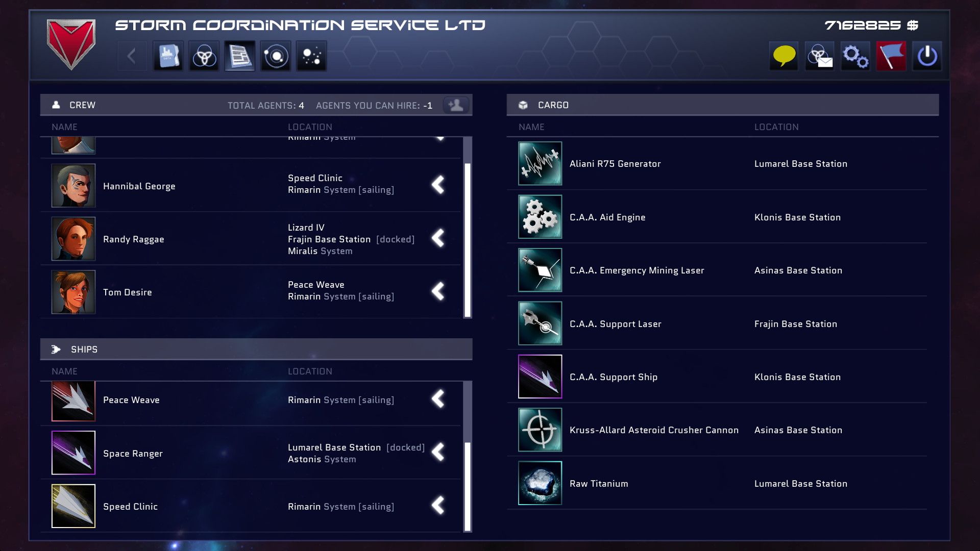Image resolution: width=980 pixels, height=551 pixels.
Task: Check the mail inbox icon
Action: 820,56
